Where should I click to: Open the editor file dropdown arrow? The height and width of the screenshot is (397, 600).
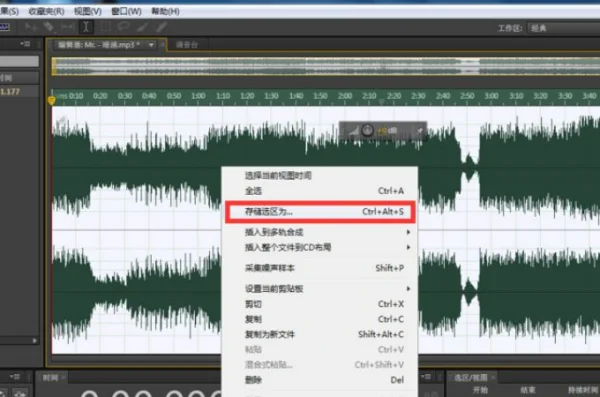pyautogui.click(x=151, y=45)
